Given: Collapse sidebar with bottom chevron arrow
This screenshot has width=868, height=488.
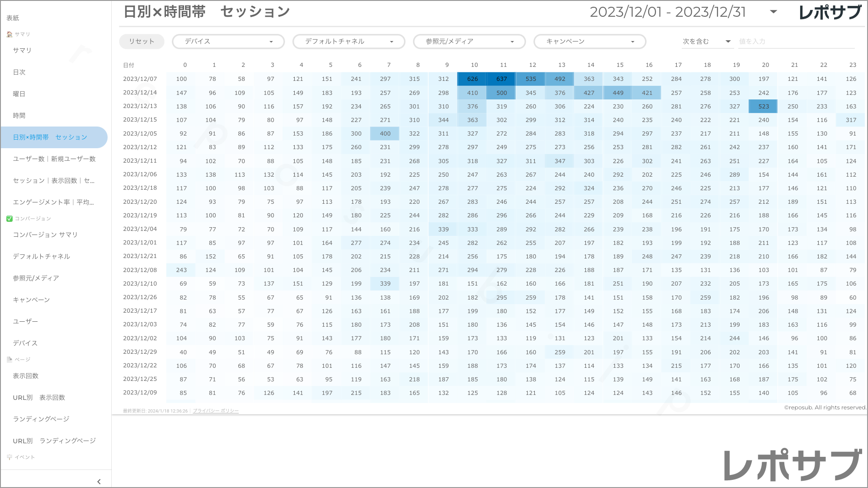Looking at the screenshot, I should [x=99, y=482].
